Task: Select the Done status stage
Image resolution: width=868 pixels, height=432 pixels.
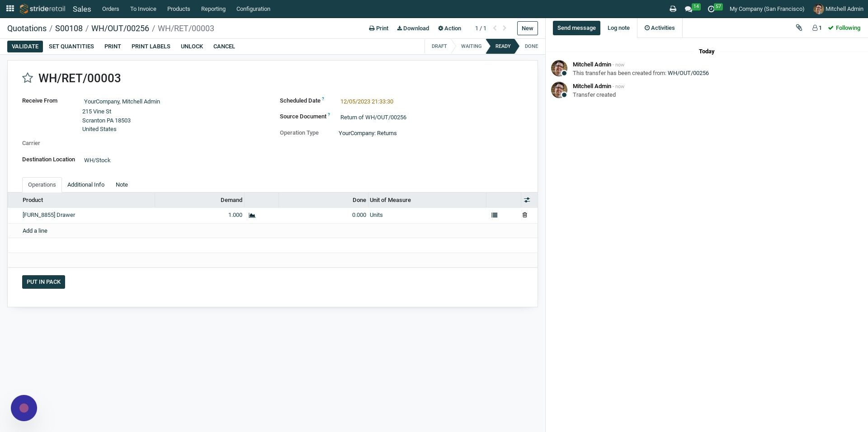Action: 531,47
